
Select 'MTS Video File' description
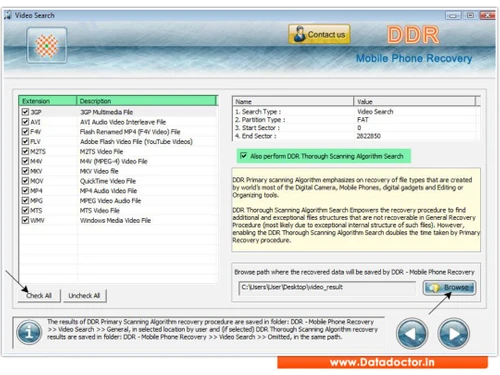pyautogui.click(x=100, y=211)
